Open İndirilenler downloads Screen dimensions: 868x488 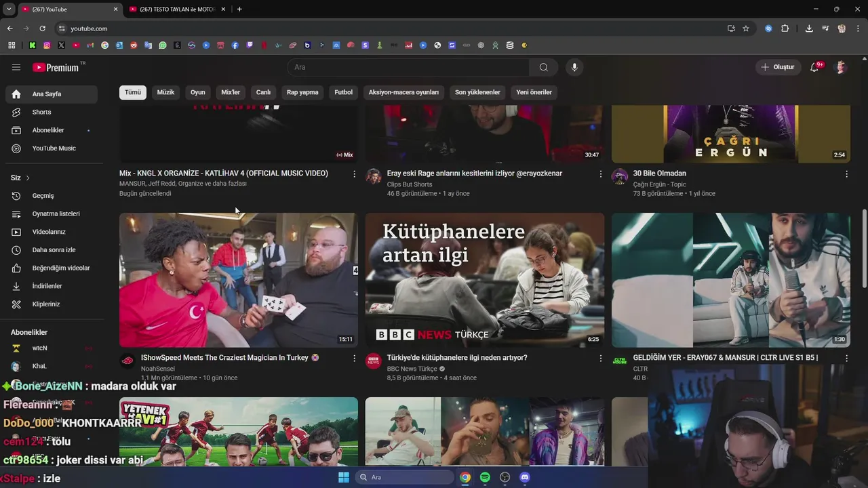pos(52,286)
